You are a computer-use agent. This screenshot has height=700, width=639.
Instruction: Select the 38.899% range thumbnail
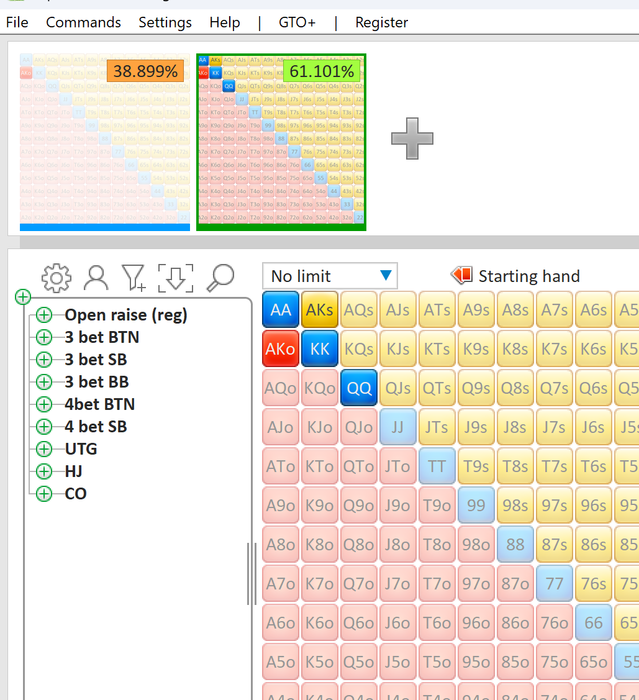pos(105,142)
